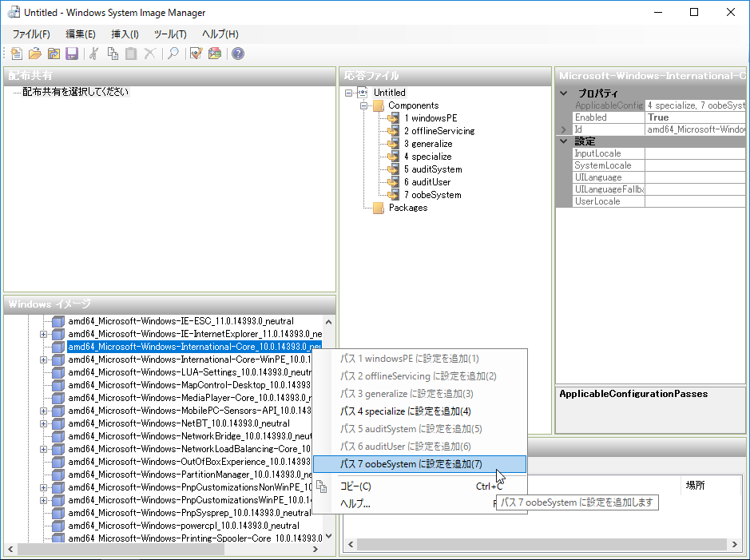Click the Cut scissors toolbar icon

(94, 54)
